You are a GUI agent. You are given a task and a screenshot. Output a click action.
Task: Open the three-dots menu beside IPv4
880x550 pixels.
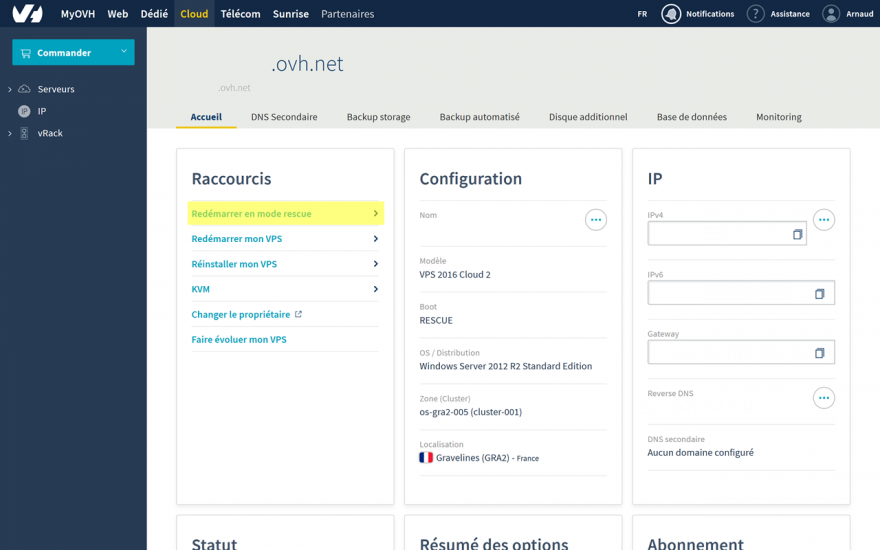[x=823, y=219]
